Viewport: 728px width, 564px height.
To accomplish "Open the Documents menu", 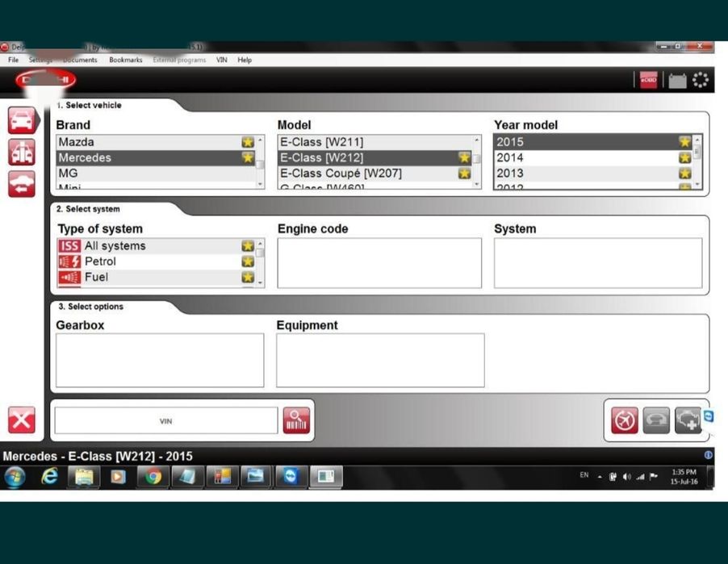I will pos(80,60).
